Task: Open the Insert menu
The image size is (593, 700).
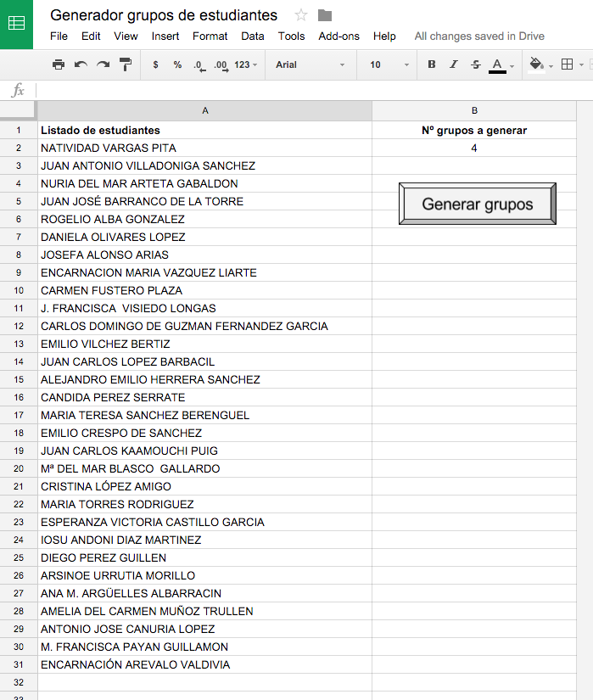Action: click(x=165, y=36)
